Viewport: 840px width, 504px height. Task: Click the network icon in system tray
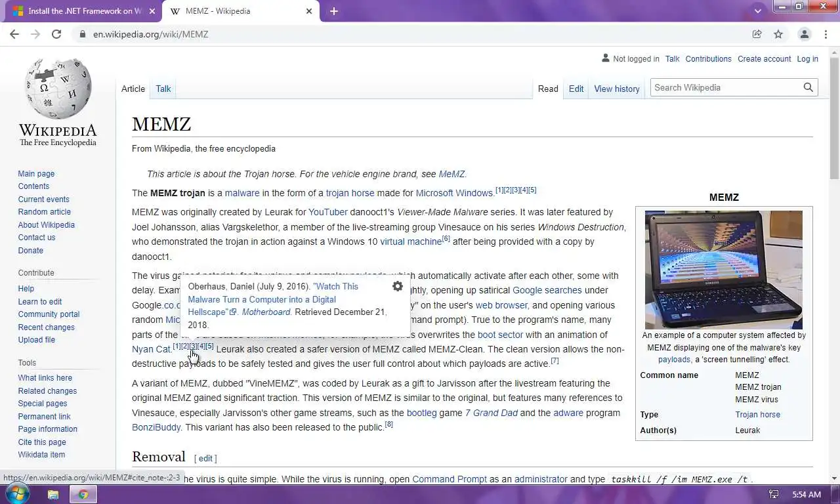click(x=774, y=494)
